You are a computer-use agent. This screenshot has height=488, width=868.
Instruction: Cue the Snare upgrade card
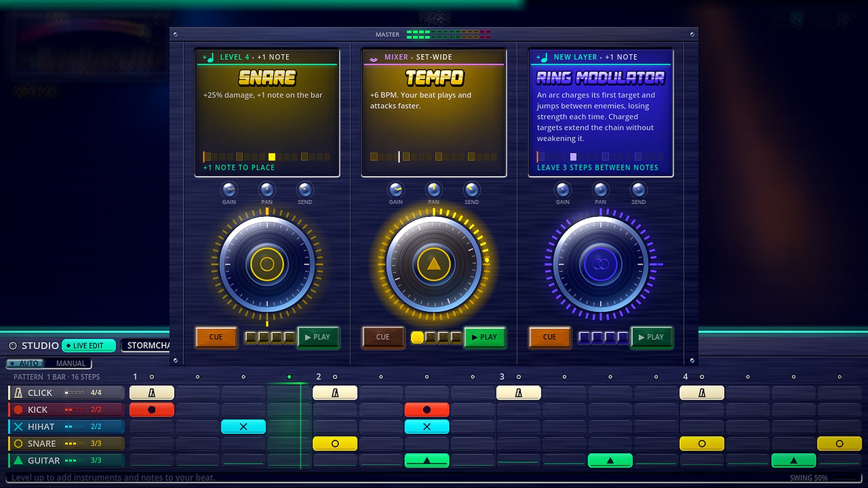tap(216, 337)
